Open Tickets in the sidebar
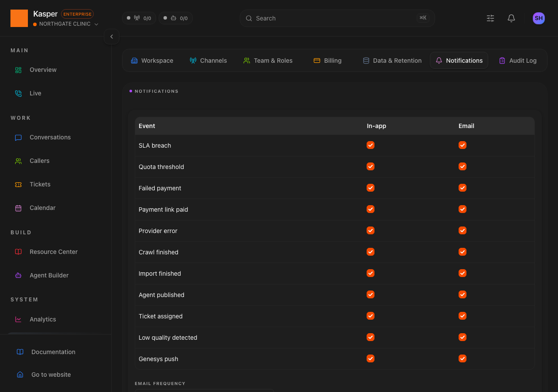 pyautogui.click(x=56, y=184)
